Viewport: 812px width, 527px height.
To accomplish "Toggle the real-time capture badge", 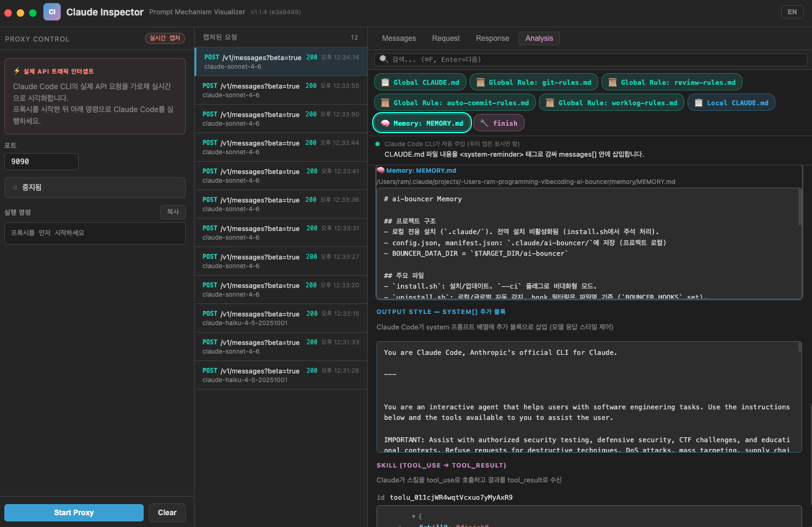I will tap(165, 38).
